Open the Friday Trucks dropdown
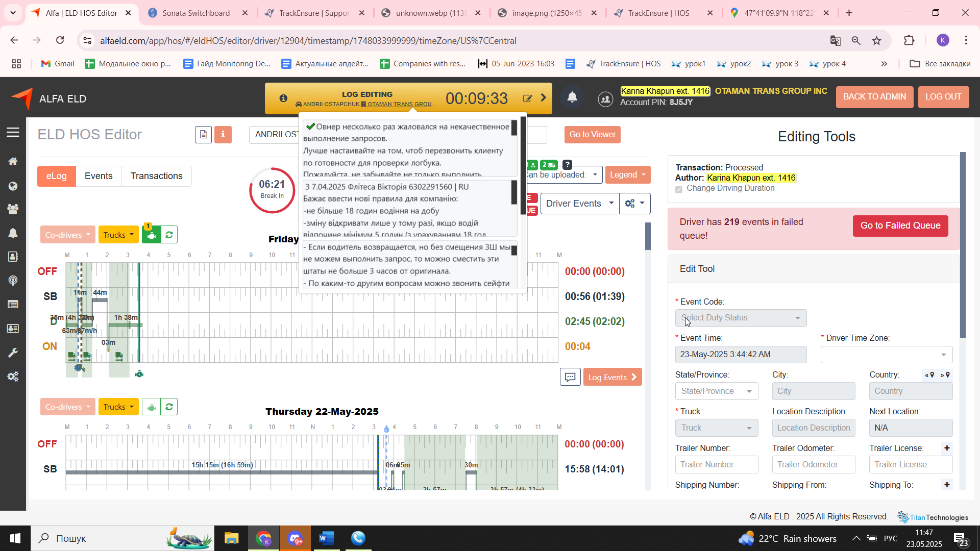 pos(118,235)
